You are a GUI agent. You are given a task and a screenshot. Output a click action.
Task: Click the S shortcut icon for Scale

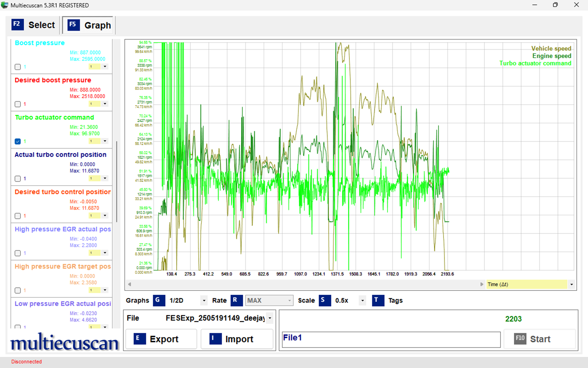click(x=325, y=300)
